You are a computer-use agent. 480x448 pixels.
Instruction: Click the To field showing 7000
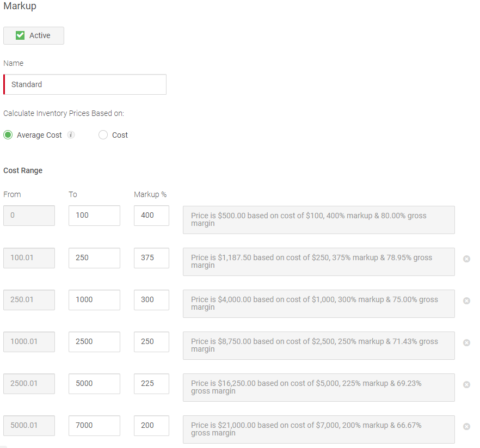coord(94,426)
